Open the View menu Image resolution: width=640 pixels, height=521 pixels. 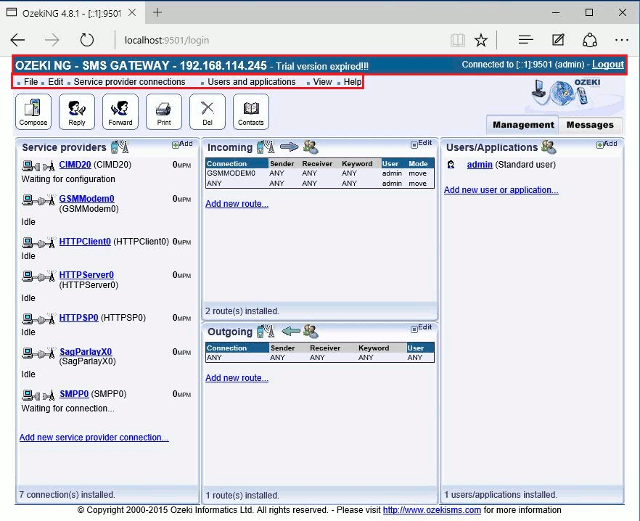click(322, 82)
